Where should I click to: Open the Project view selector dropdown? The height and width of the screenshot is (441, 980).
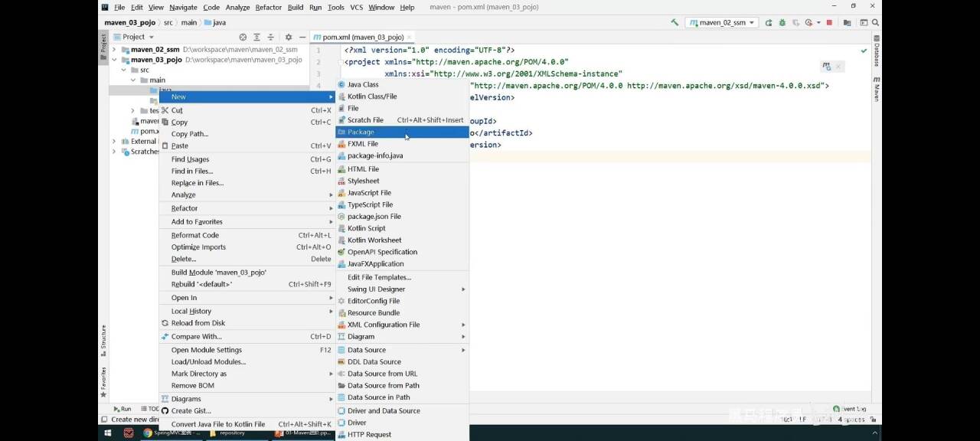coord(134,37)
